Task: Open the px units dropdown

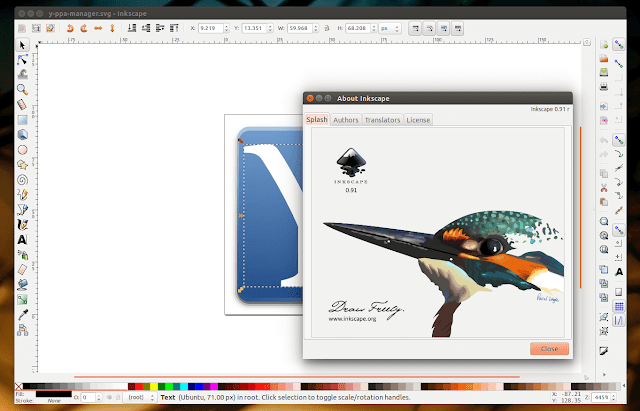Action: (x=390, y=28)
